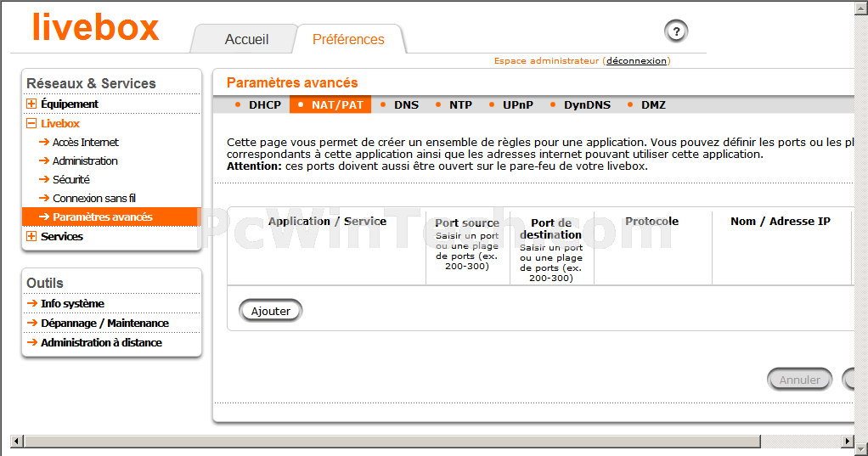Screen dimensions: 868x456
Task: Click the Paramètres avancés page title
Action: click(x=292, y=83)
